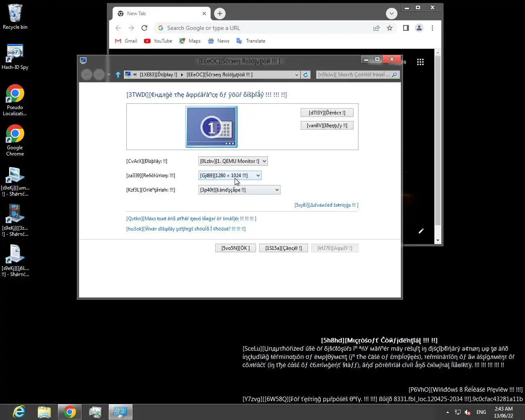Image resolution: width=525 pixels, height=420 pixels.
Task: Open the Orientation Landscape dropdown
Action: [240, 190]
